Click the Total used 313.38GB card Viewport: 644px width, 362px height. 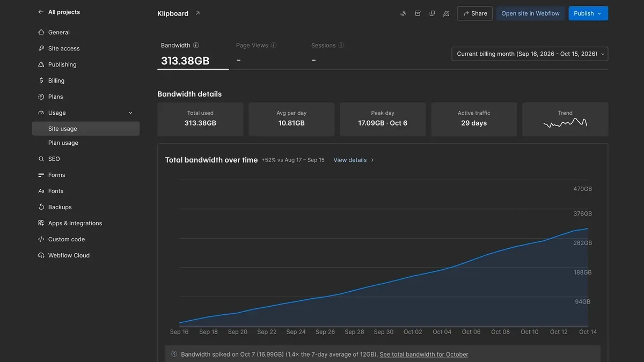200,119
